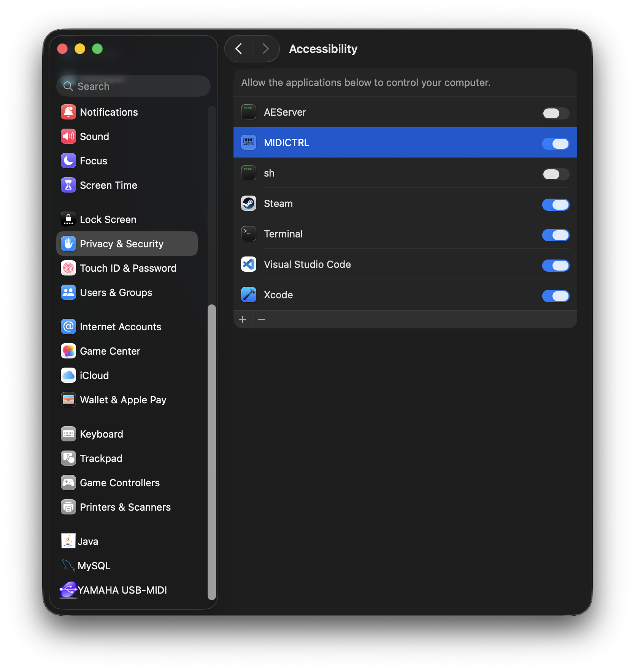Navigate back with the left chevron

239,49
